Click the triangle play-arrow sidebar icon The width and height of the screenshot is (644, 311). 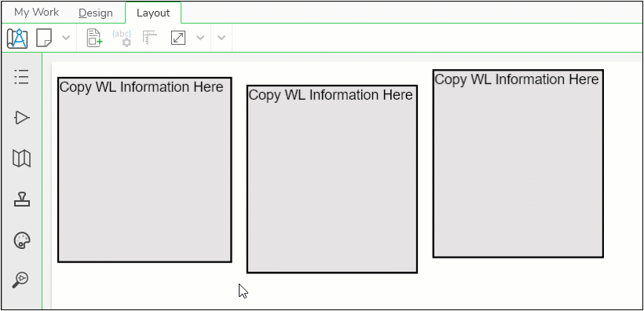pos(21,118)
